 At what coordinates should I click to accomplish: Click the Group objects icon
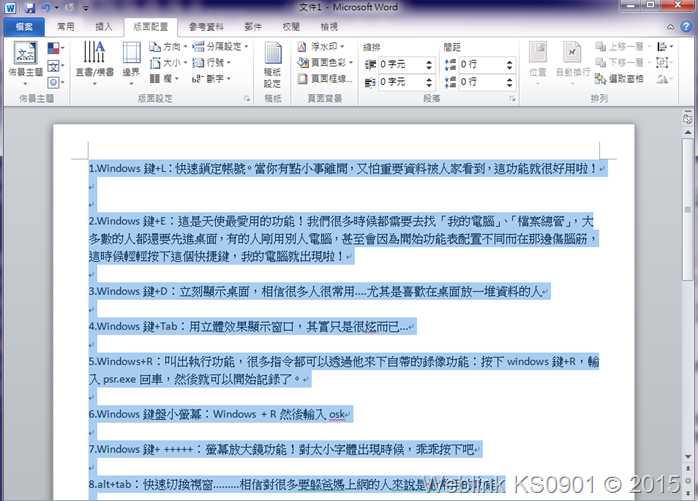664,62
